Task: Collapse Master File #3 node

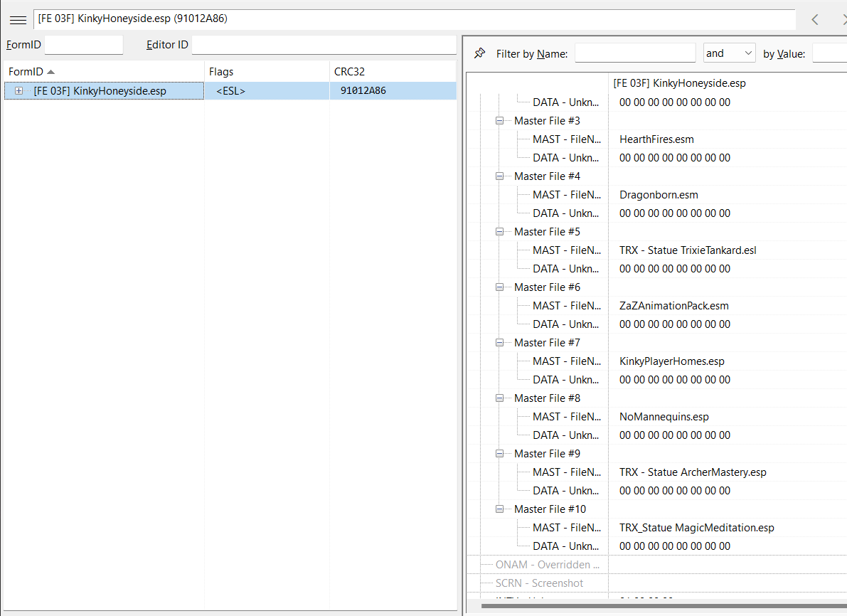Action: pos(500,121)
